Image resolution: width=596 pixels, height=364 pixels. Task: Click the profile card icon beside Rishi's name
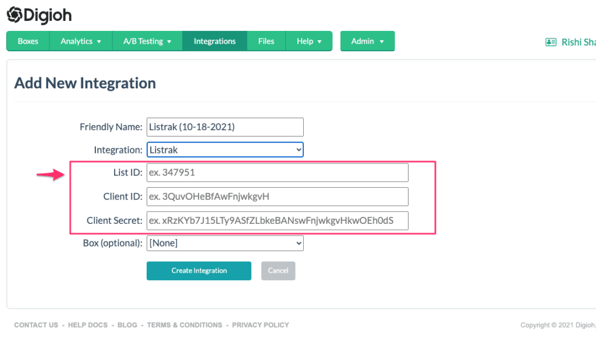click(x=550, y=42)
